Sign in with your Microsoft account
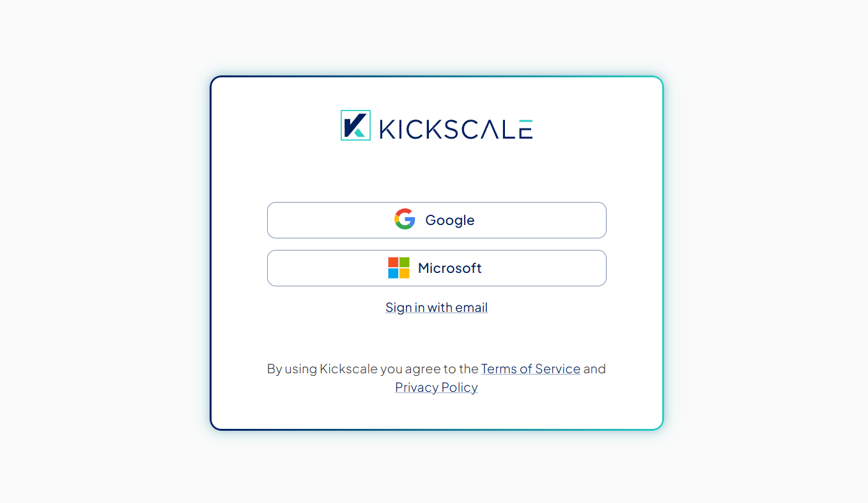Viewport: 868px width, 503px height. click(x=437, y=268)
